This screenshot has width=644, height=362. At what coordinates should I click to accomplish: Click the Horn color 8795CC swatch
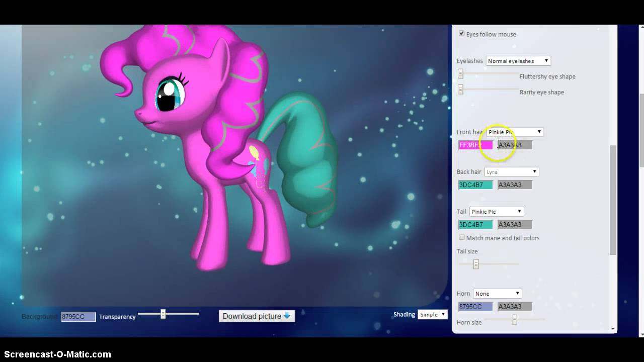point(475,307)
